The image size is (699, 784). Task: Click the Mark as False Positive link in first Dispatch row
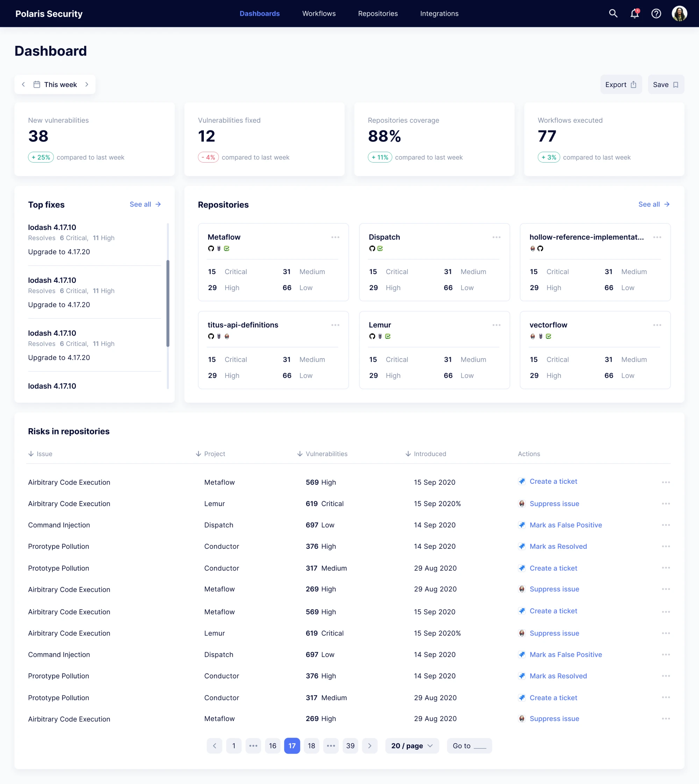pos(565,525)
